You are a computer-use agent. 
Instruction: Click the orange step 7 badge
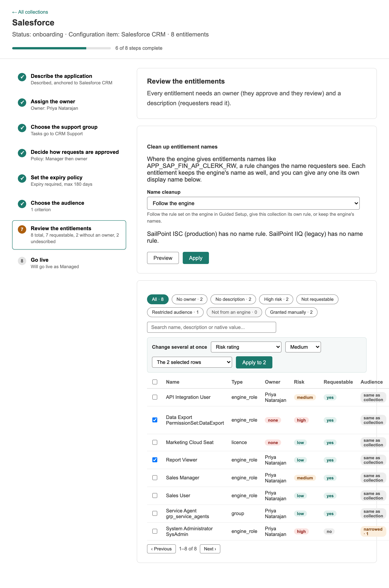(x=22, y=229)
